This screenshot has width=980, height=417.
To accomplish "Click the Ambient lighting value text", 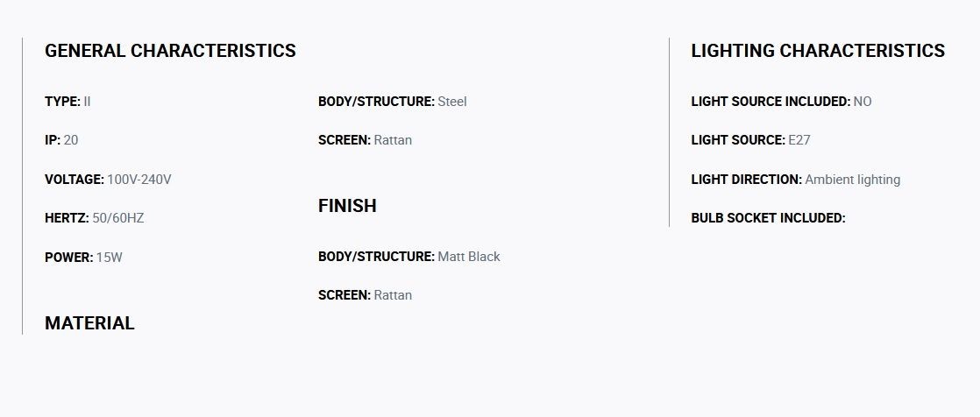I will click(853, 180).
